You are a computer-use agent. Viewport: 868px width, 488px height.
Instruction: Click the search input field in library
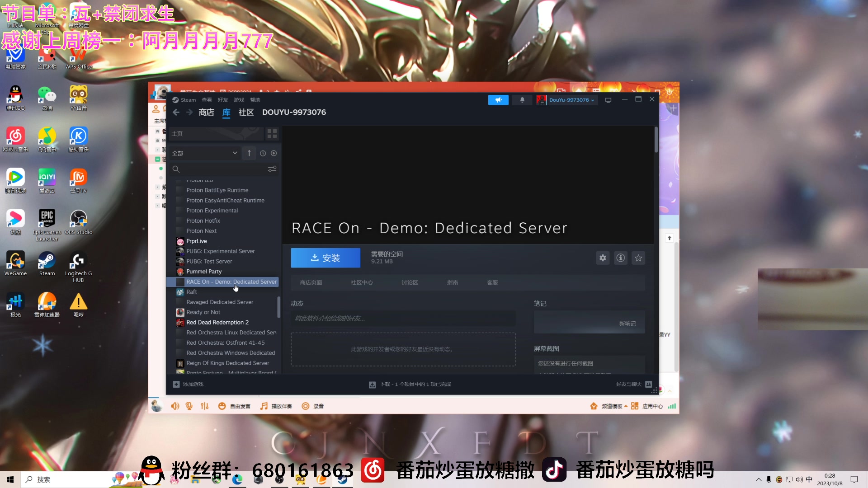pyautogui.click(x=221, y=169)
